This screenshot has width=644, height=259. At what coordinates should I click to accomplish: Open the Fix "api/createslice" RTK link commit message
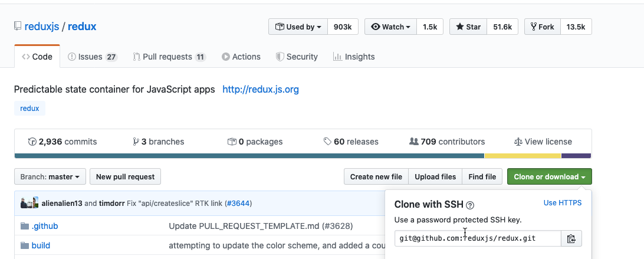pos(175,203)
